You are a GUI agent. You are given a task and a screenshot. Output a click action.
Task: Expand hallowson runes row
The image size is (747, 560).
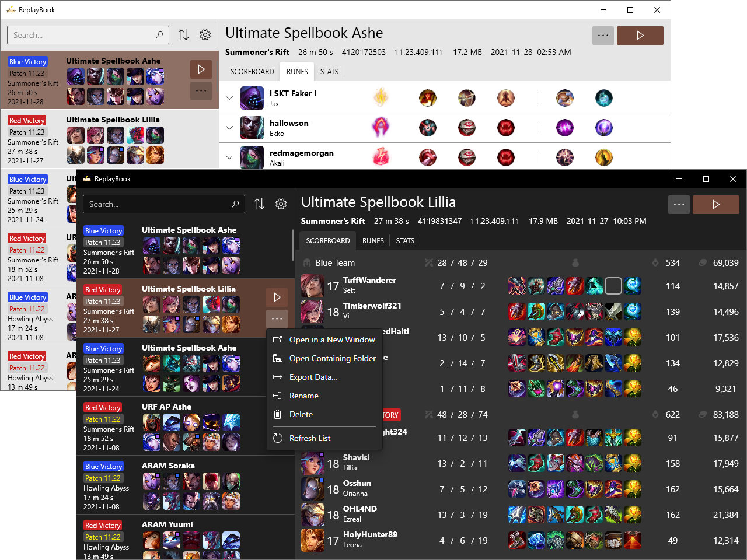click(x=229, y=128)
